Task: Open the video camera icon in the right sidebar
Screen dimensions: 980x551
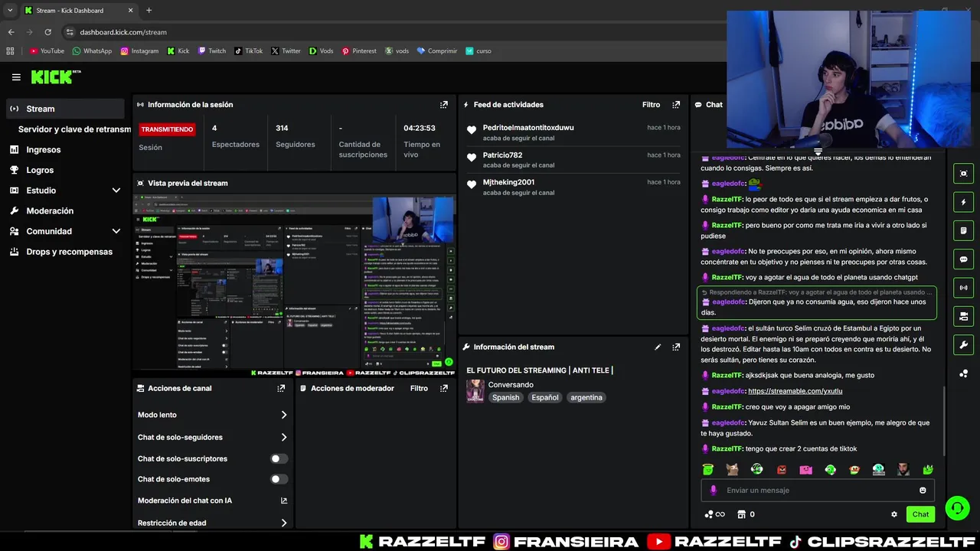Action: 963,316
